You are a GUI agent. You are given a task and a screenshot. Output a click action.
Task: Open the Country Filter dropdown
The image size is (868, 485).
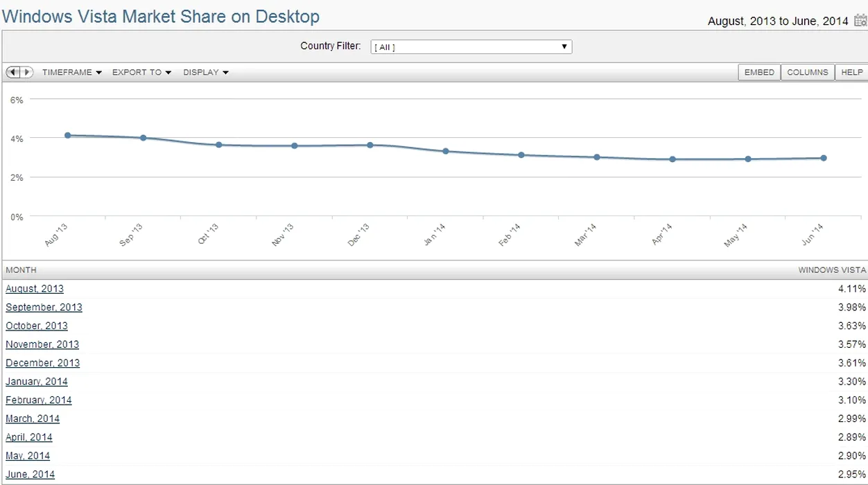[x=471, y=47]
